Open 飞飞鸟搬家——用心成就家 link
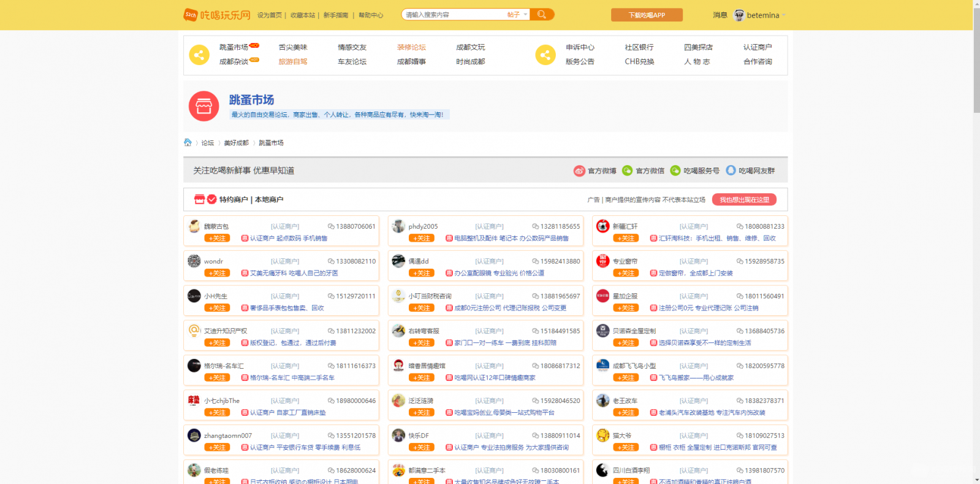 (x=696, y=378)
